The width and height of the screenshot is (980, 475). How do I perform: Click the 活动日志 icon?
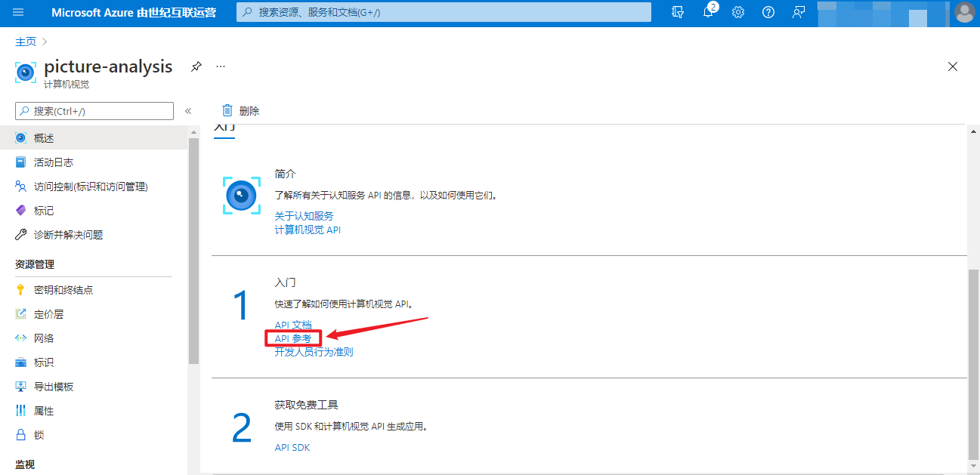21,162
